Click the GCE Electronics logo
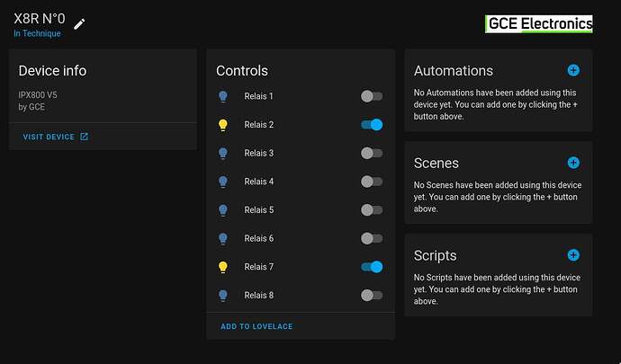621x364 pixels. (538, 23)
